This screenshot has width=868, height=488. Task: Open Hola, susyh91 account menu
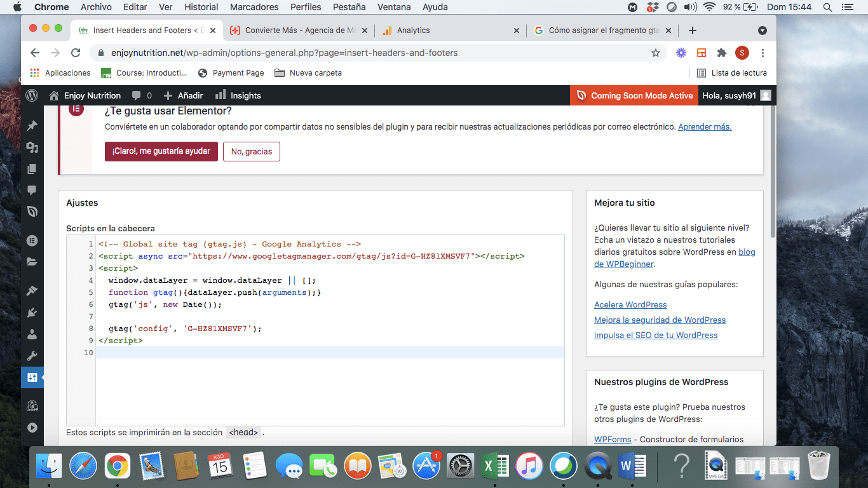(x=736, y=95)
